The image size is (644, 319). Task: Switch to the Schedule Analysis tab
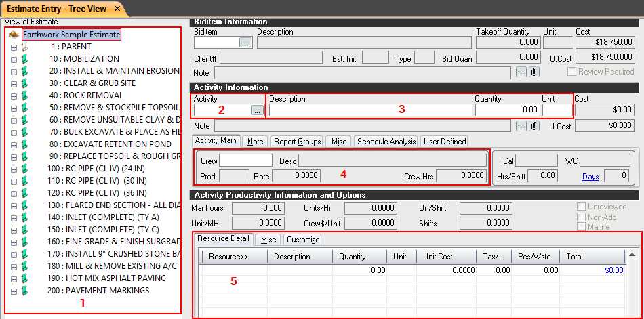point(386,142)
